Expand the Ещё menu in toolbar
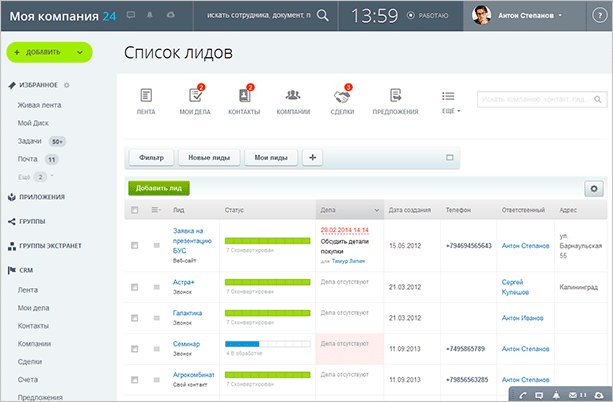This screenshot has height=402, width=613. pyautogui.click(x=450, y=101)
